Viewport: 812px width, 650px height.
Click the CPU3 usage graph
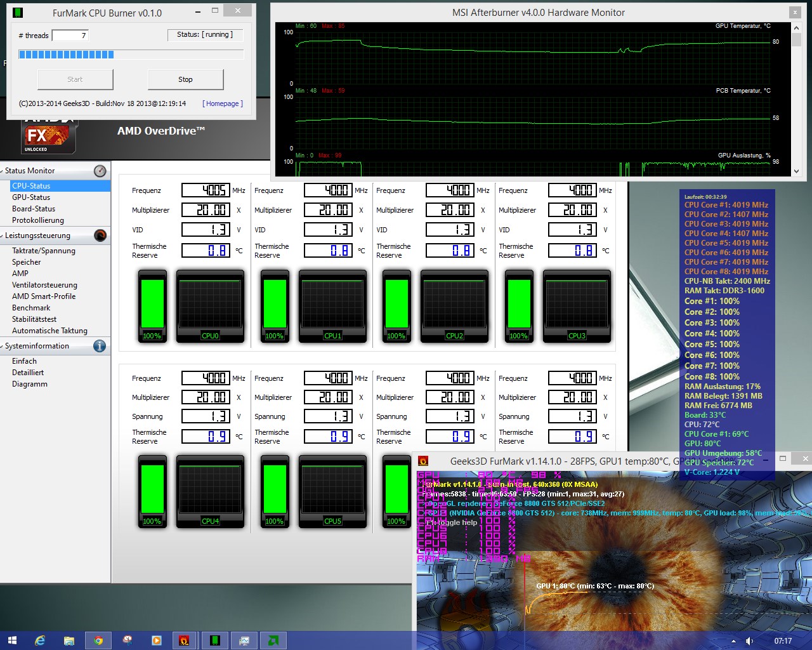point(577,306)
